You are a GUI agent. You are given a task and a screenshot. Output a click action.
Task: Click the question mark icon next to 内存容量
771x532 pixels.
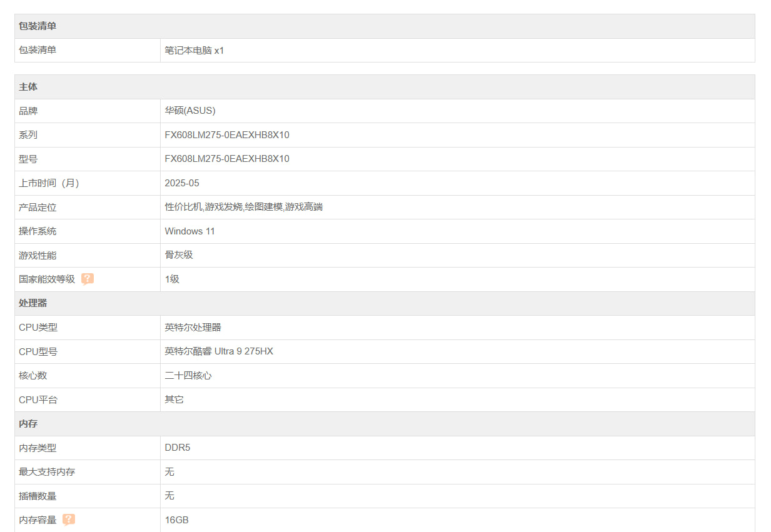pyautogui.click(x=69, y=519)
